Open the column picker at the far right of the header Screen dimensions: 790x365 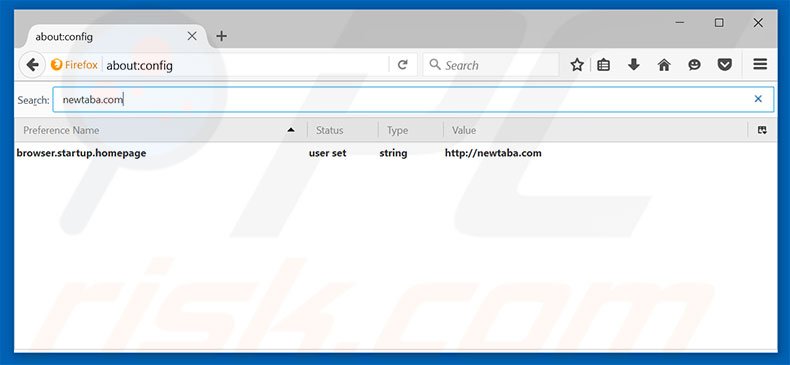coord(762,130)
